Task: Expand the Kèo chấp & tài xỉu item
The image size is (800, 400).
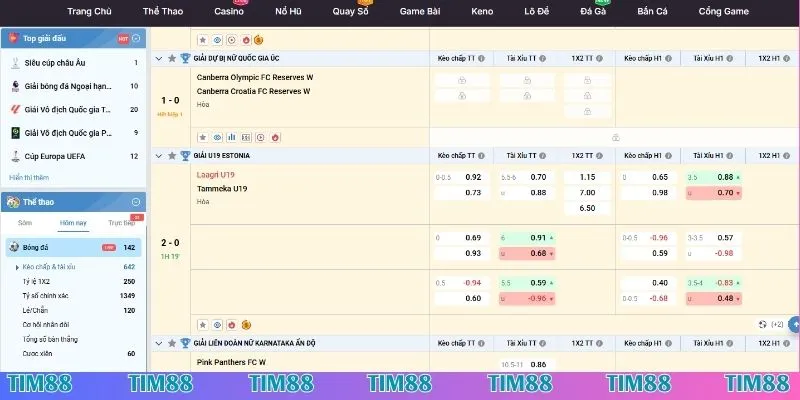Action: pos(17,267)
